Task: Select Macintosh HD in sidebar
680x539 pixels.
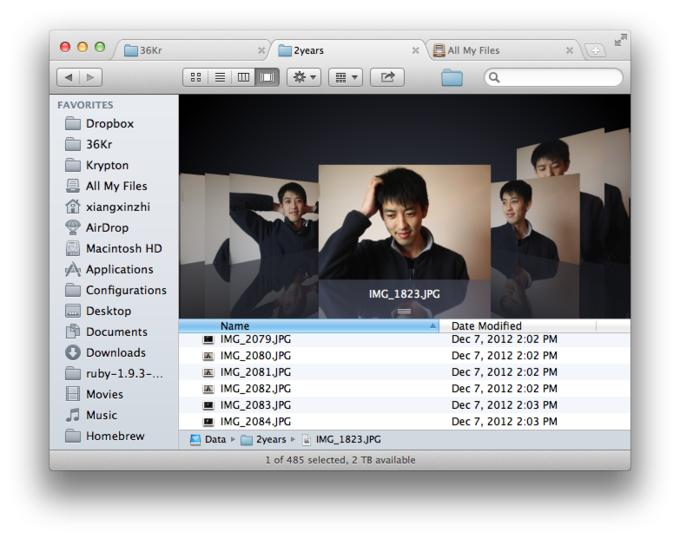Action: [114, 248]
